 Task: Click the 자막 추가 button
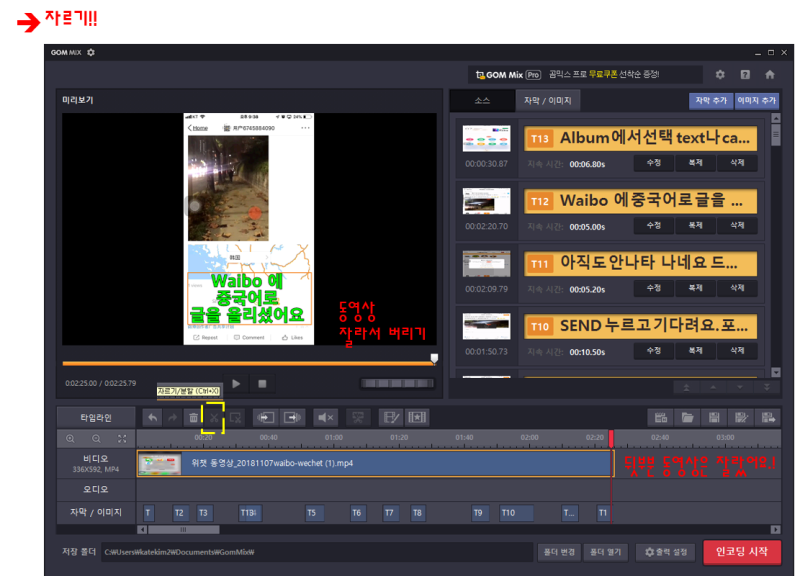[711, 101]
